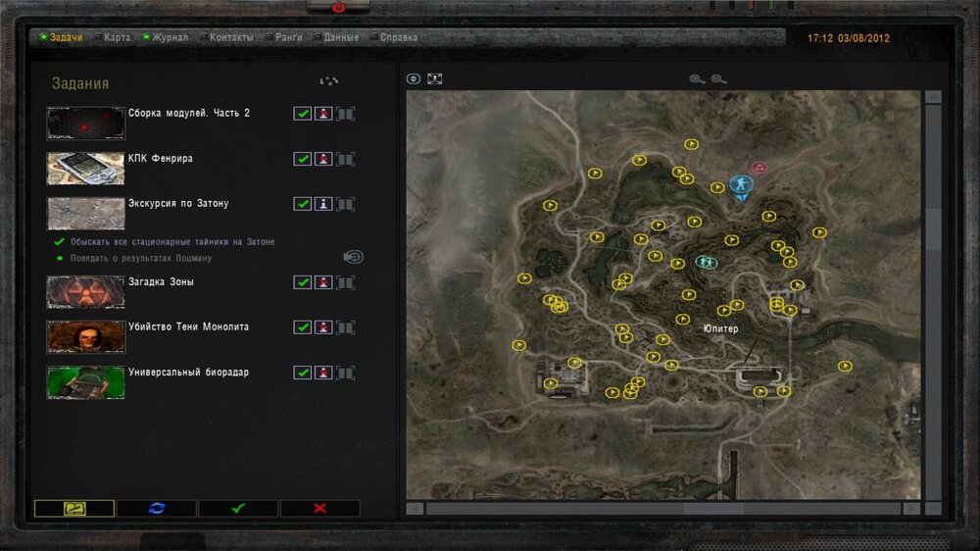The height and width of the screenshot is (551, 980).
Task: Click the Юпитер label on the map
Action: coord(720,328)
